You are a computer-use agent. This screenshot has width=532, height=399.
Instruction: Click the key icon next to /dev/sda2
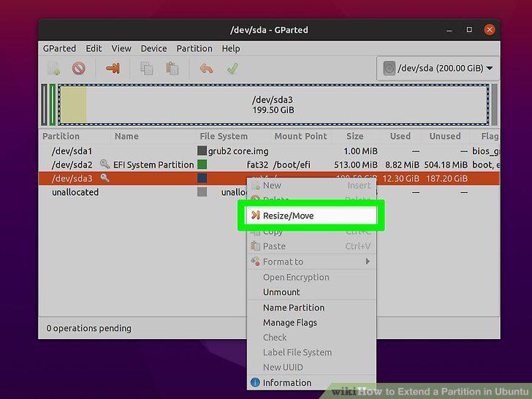(104, 164)
